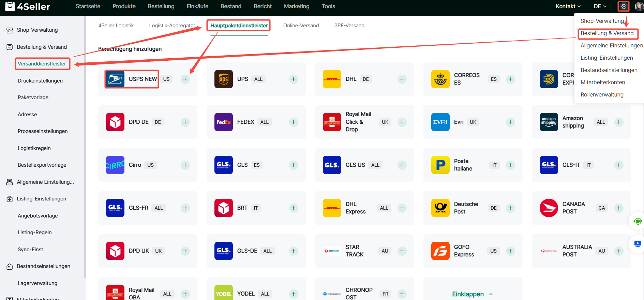Click the plus icon for DPD UK

coord(185,251)
